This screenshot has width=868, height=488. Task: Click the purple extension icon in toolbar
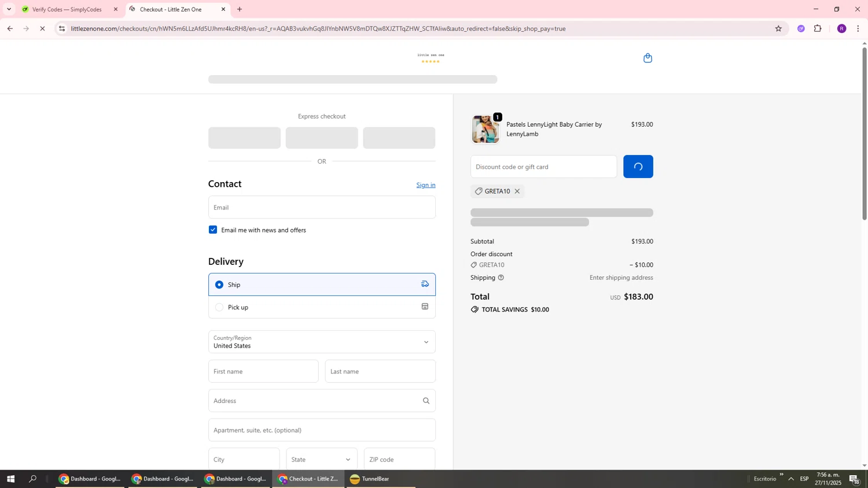(x=801, y=28)
